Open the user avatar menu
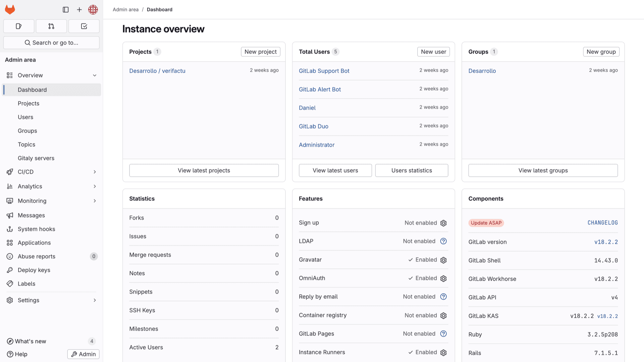Image resolution: width=644 pixels, height=362 pixels. coord(93,10)
